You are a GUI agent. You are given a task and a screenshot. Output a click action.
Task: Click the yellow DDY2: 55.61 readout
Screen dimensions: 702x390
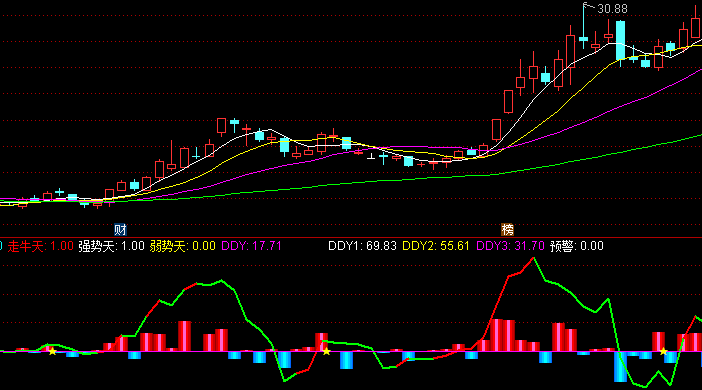coord(436,246)
